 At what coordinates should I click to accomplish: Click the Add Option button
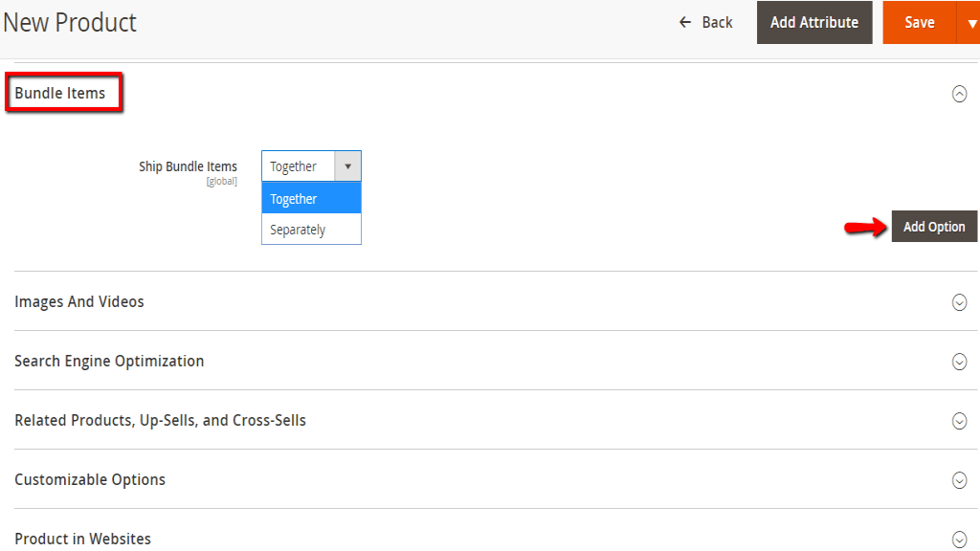[934, 227]
